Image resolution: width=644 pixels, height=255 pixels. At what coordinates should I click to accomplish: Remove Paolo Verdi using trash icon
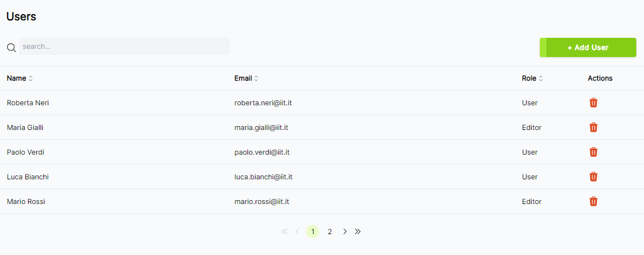click(593, 152)
